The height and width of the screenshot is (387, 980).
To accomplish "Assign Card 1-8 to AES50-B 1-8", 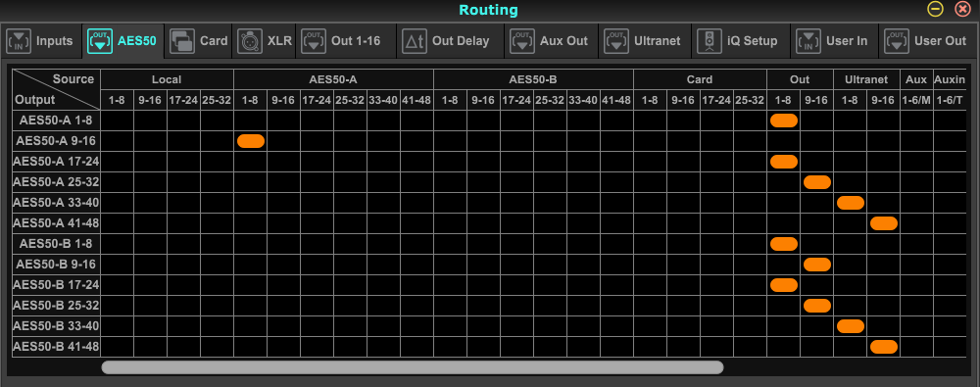I will pos(650,244).
